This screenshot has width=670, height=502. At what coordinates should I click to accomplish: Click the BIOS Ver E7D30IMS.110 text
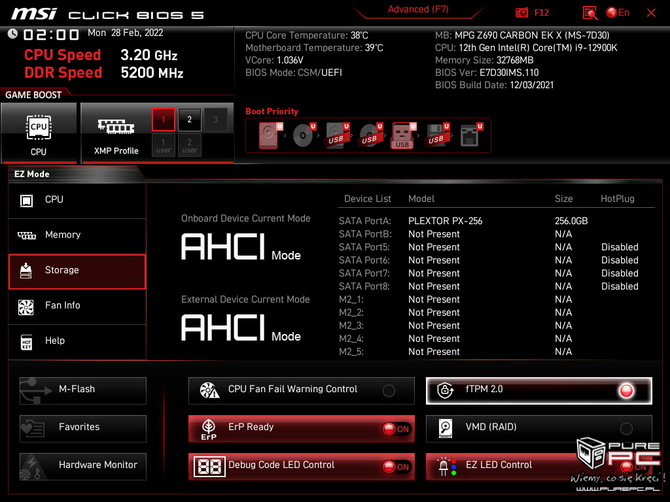click(x=487, y=73)
